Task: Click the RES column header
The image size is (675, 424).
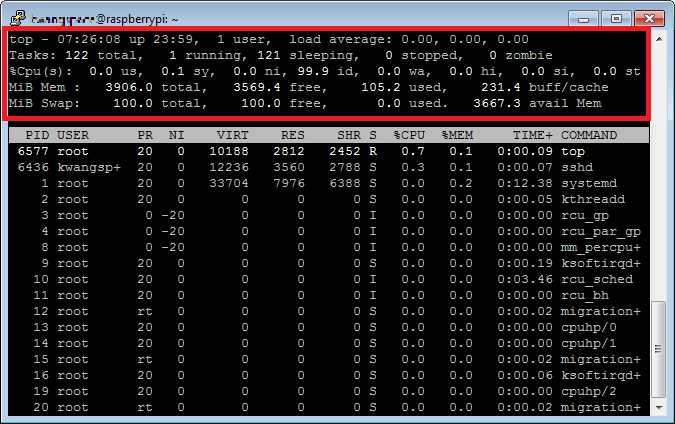Action: [293, 135]
